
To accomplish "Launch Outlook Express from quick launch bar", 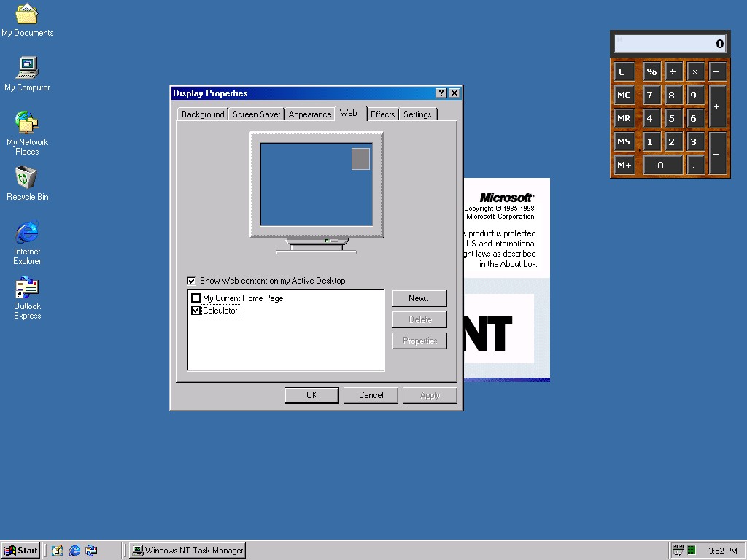I will click(x=91, y=551).
